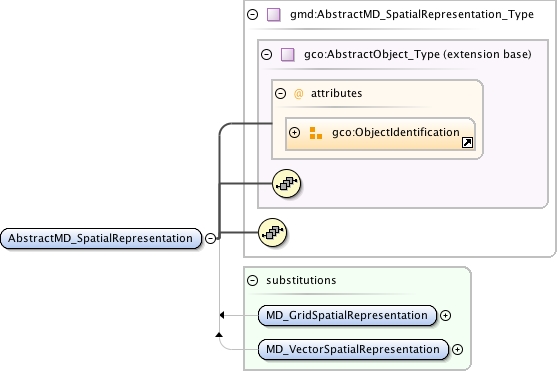Select the sequence compositor beside AbstractMD_SpatialRepresentation
The width and height of the screenshot is (558, 372).
(x=272, y=233)
